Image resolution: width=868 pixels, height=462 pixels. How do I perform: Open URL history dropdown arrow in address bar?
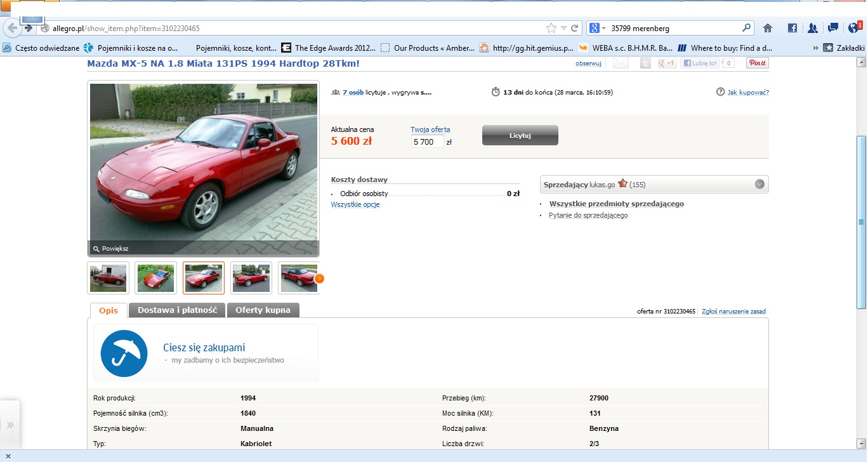pos(563,29)
